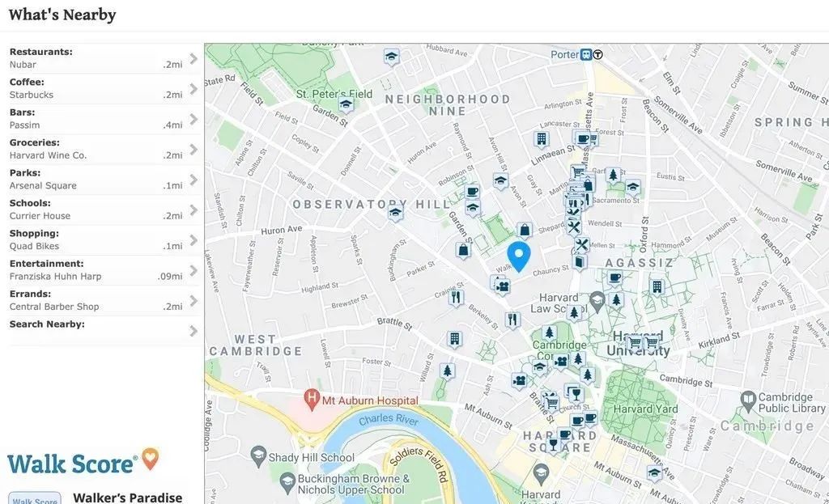This screenshot has width=829, height=504.
Task: Click the Walker's Paradise label
Action: tap(127, 498)
